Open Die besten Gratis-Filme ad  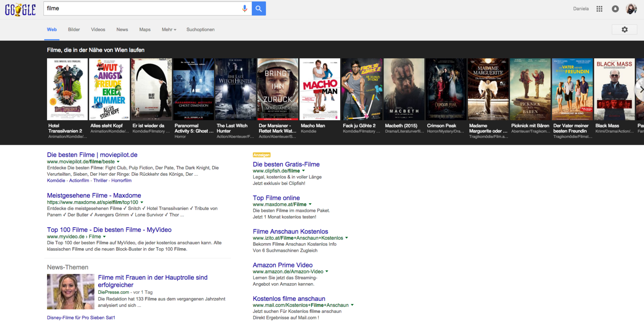286,164
